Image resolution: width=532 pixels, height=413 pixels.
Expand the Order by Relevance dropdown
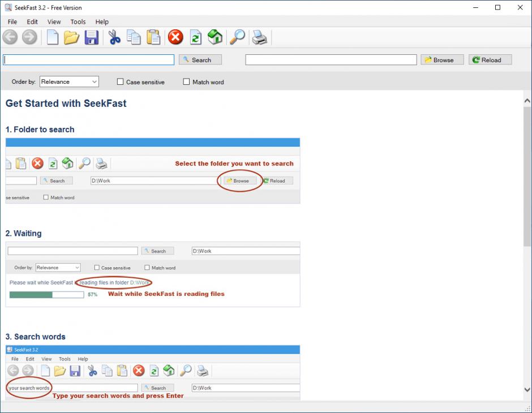[69, 82]
